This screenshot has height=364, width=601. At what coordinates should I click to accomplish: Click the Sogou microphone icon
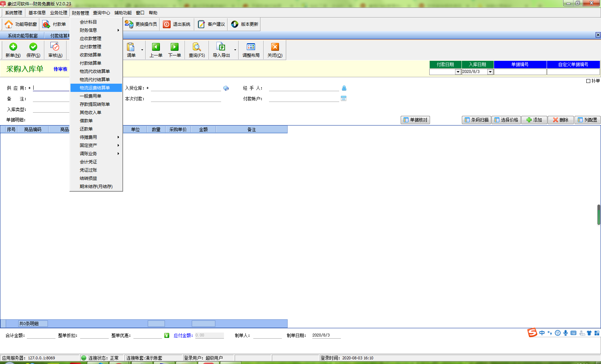pyautogui.click(x=566, y=333)
